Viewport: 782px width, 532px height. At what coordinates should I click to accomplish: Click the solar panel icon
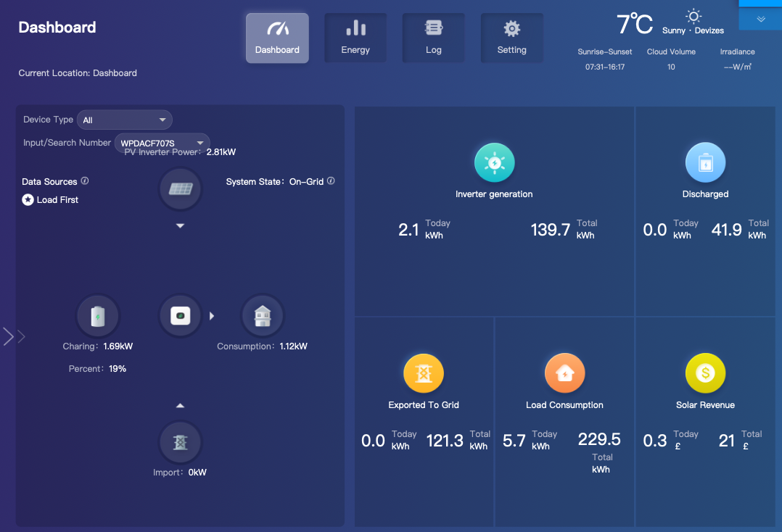point(181,188)
